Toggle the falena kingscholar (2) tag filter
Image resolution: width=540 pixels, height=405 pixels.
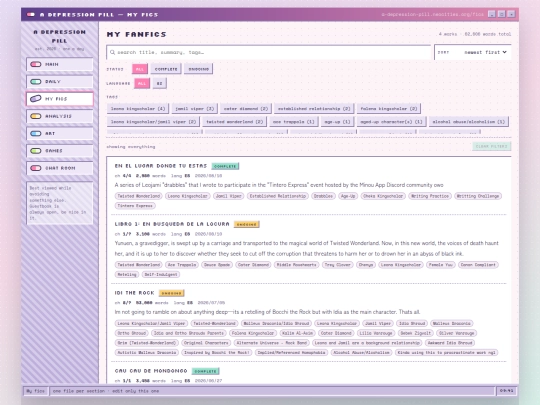(x=388, y=108)
